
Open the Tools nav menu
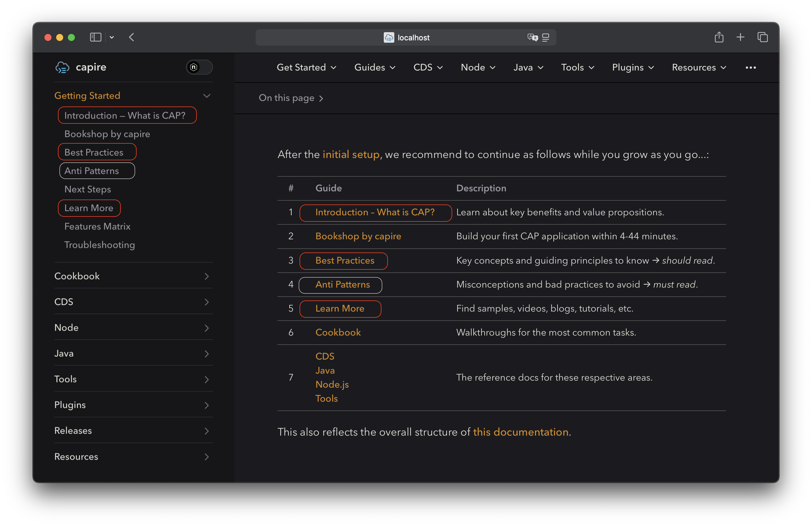(578, 67)
